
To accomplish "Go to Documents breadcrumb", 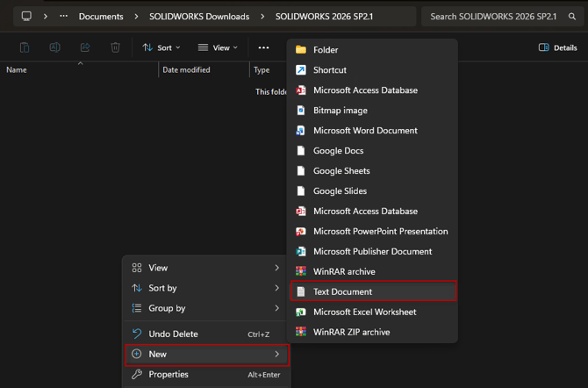I will pos(101,17).
